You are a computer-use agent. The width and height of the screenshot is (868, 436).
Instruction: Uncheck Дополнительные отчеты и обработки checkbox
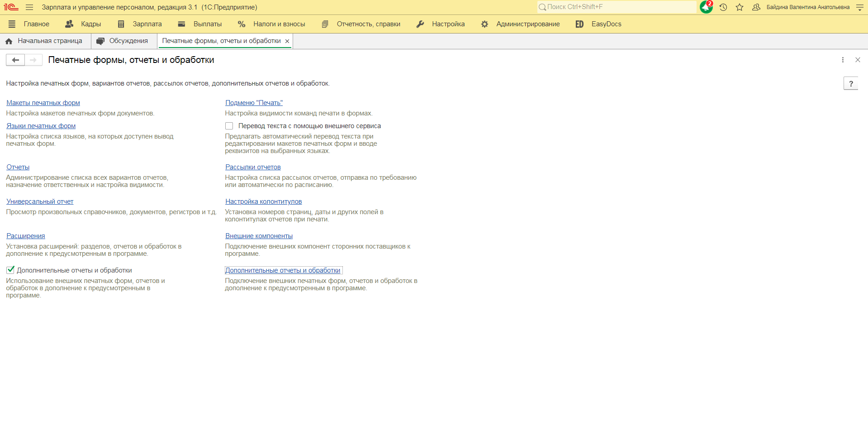(x=10, y=270)
